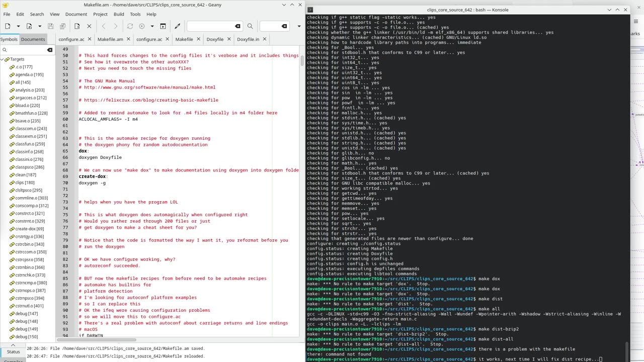Click the Makefile.am saved status message
The width and height of the screenshot is (644, 362).
pos(116,348)
